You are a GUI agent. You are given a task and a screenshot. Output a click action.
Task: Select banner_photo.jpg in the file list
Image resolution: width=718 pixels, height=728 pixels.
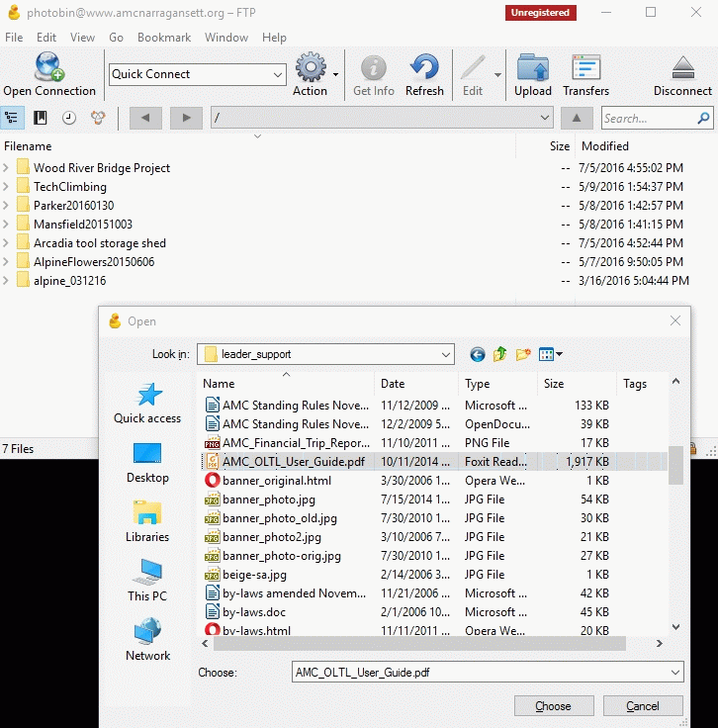click(269, 500)
